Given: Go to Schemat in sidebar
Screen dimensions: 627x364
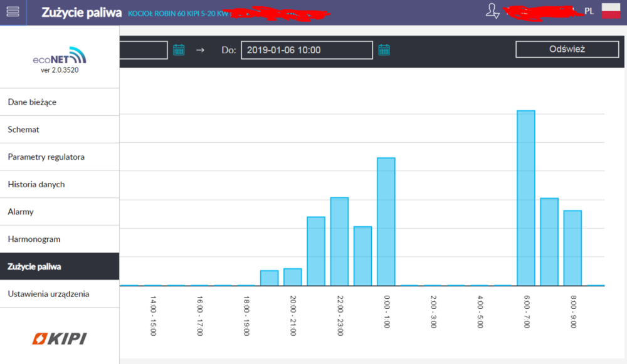Looking at the screenshot, I should coord(60,130).
